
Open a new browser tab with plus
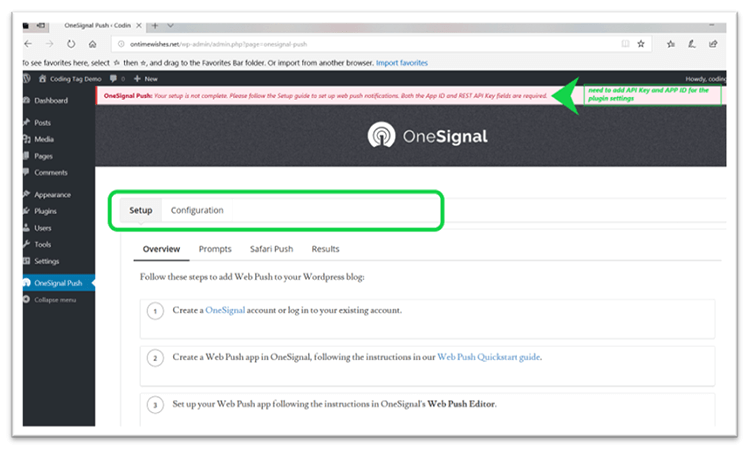click(x=155, y=25)
